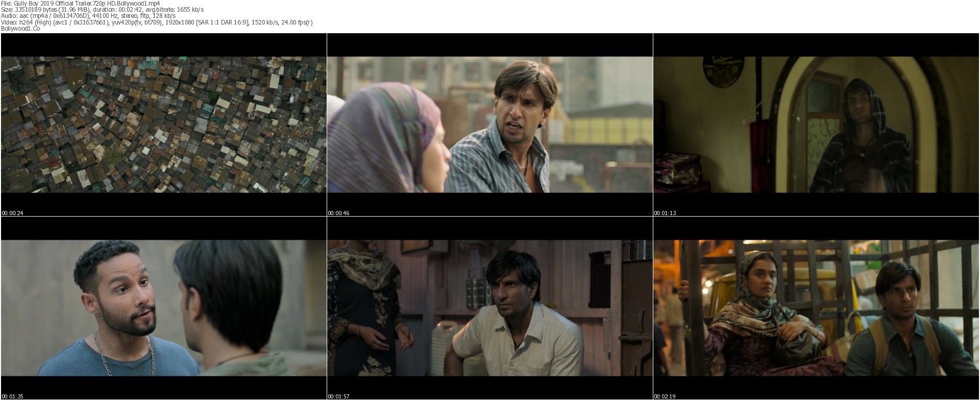Open the aerial slum rooftops thumbnail at 00:00:24
The width and height of the screenshot is (980, 400).
click(x=163, y=125)
